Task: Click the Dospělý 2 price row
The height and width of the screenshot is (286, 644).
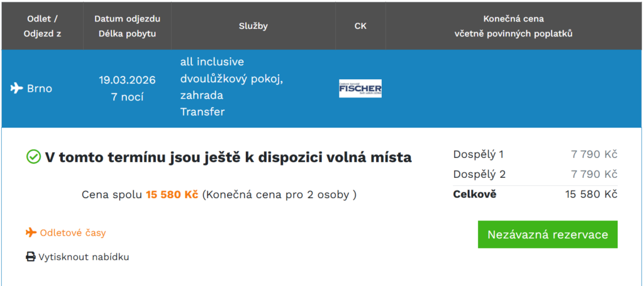Action: 535,174
